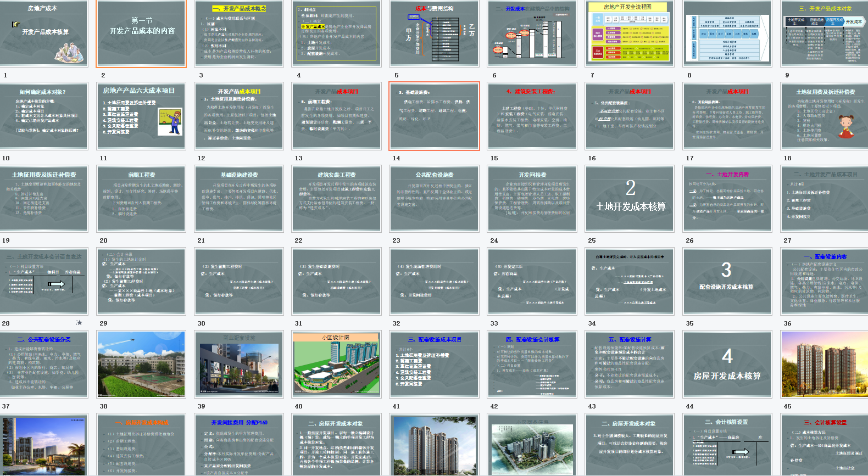This screenshot has height=476, width=868.
Task: Select slide 37 二、公共配套设施分类
Action: [x=43, y=364]
